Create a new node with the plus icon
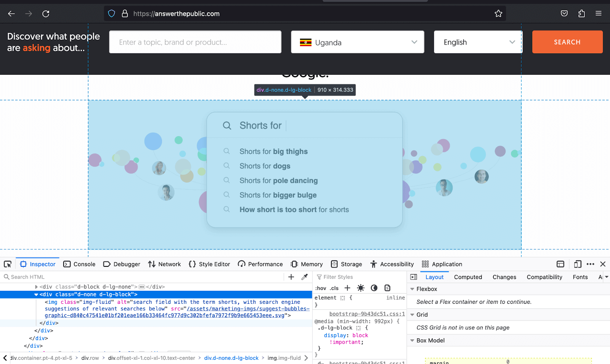The height and width of the screenshot is (364, 610). [291, 277]
